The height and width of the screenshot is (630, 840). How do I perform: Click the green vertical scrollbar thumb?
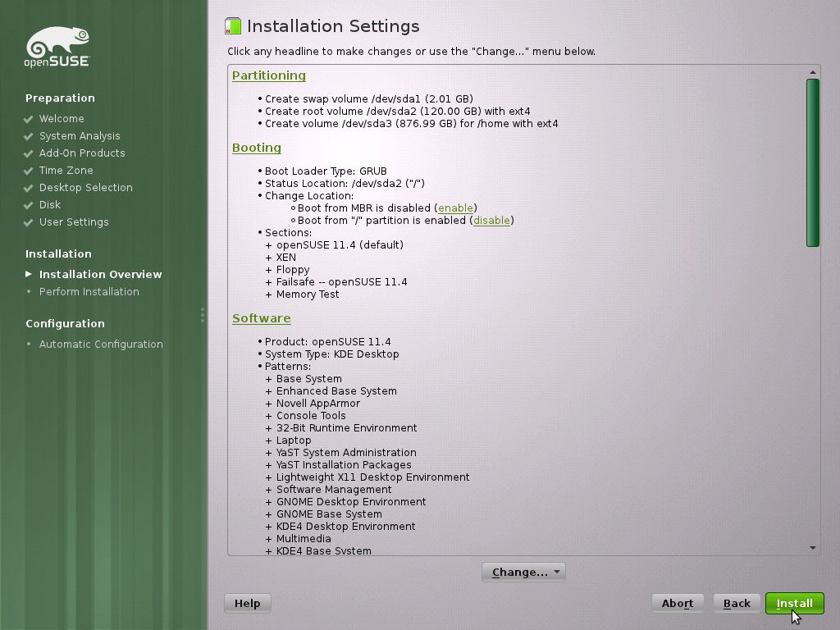pos(813,163)
